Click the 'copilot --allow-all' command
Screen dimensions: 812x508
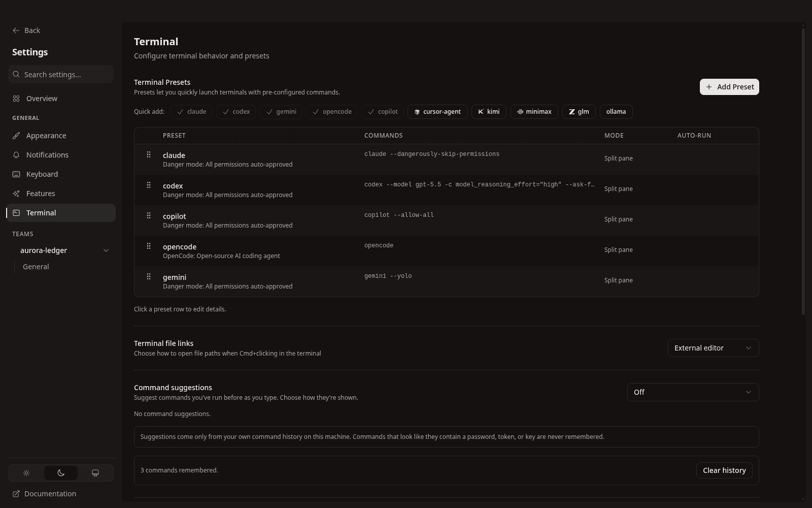[x=399, y=215]
